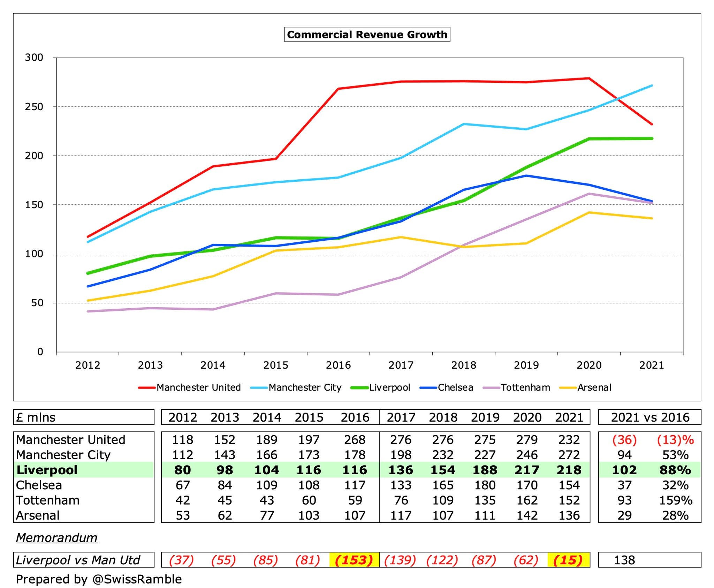Click Chelsea's 2019 value 180

(x=485, y=485)
